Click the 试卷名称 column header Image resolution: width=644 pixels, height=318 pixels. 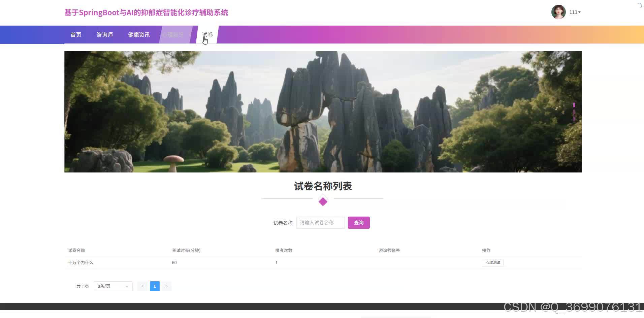point(76,250)
